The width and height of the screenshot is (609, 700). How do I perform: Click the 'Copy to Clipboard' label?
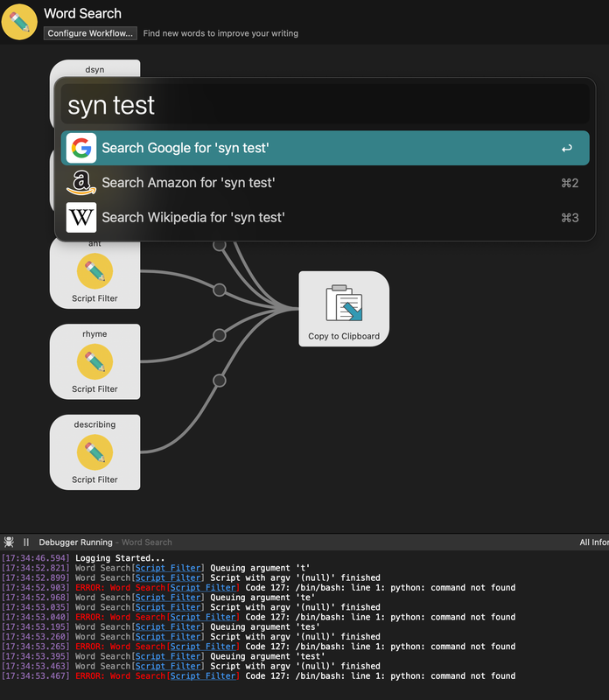coord(344,336)
